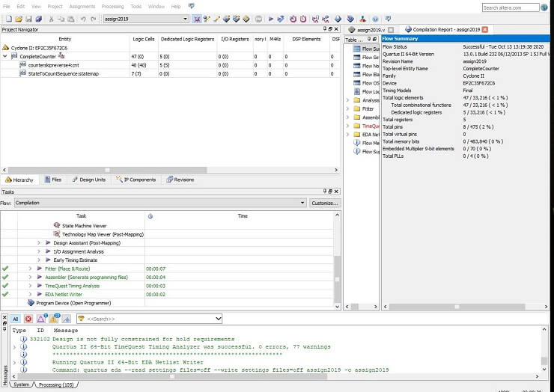Toggle the All messages filter
The height and width of the screenshot is (392, 554).
click(x=15, y=319)
